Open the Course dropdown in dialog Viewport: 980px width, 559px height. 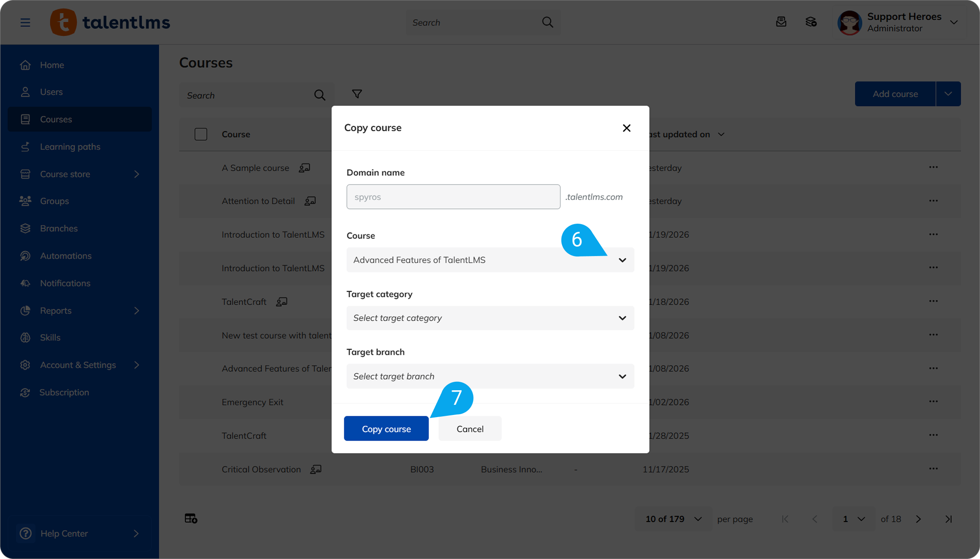(x=490, y=260)
